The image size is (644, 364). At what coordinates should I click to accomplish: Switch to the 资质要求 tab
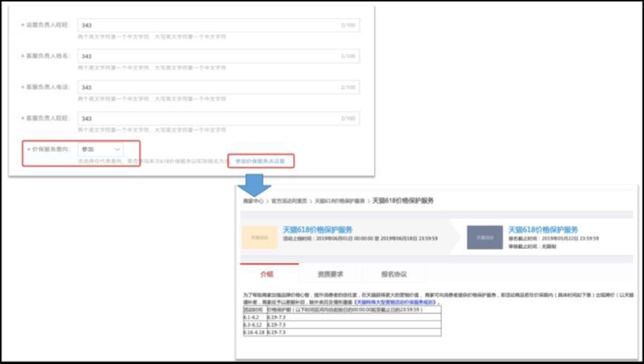click(330, 274)
